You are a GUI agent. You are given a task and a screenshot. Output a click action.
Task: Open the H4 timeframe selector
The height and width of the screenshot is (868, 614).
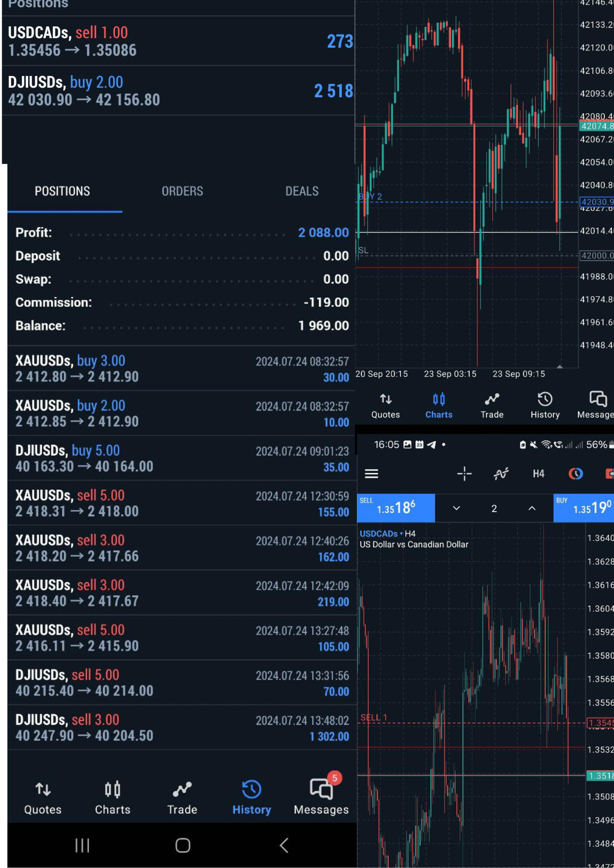click(538, 473)
